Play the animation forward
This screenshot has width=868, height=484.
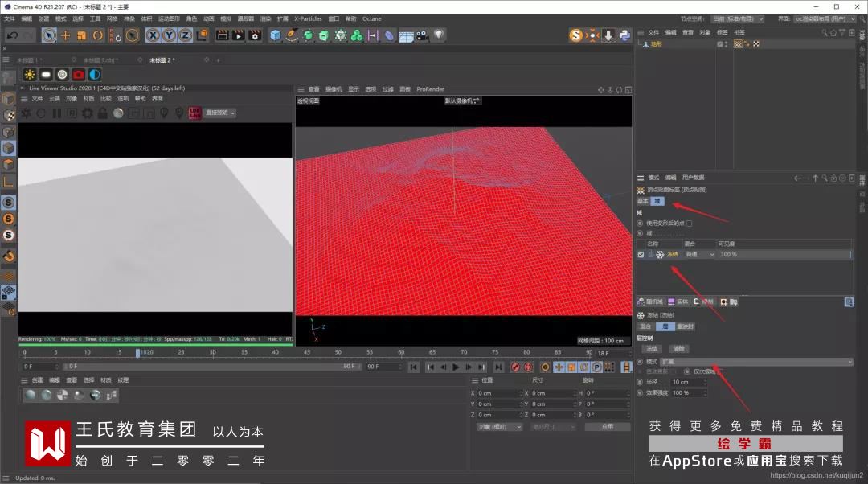[456, 367]
